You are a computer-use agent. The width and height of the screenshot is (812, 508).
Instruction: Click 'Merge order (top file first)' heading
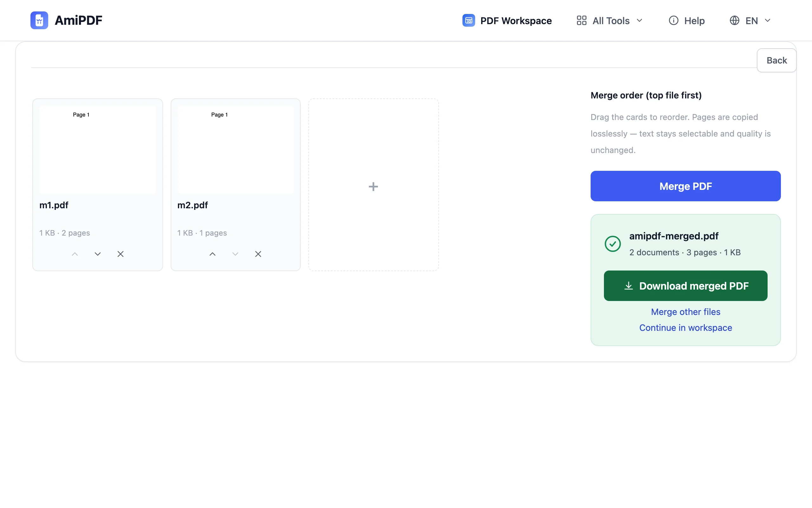646,96
